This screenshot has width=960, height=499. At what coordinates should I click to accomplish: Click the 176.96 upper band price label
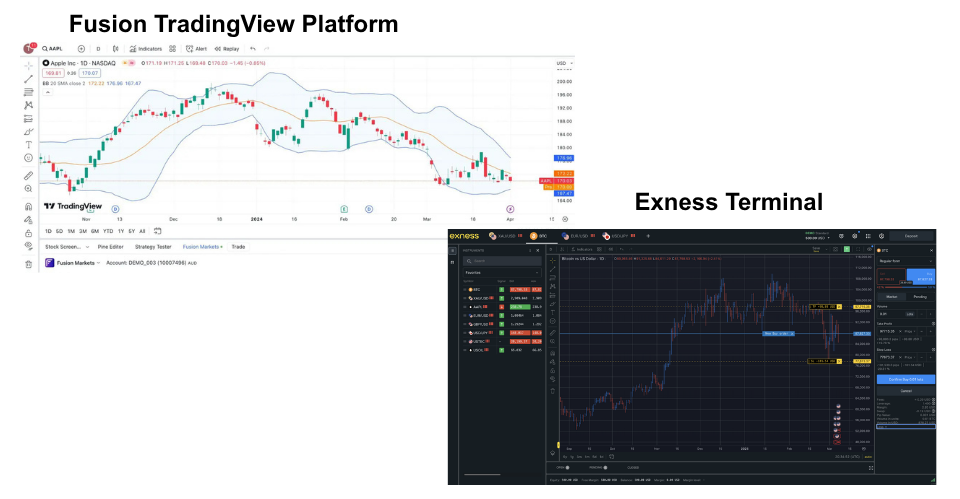pyautogui.click(x=564, y=158)
